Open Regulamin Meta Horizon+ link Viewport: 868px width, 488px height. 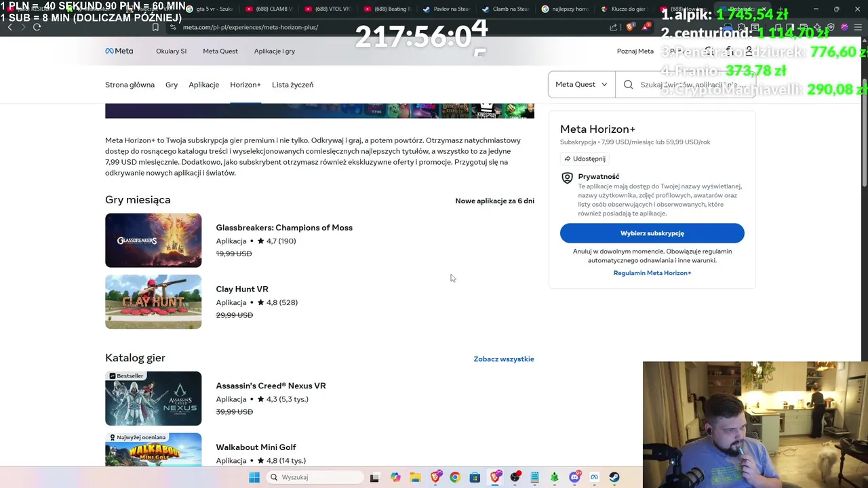pos(652,273)
